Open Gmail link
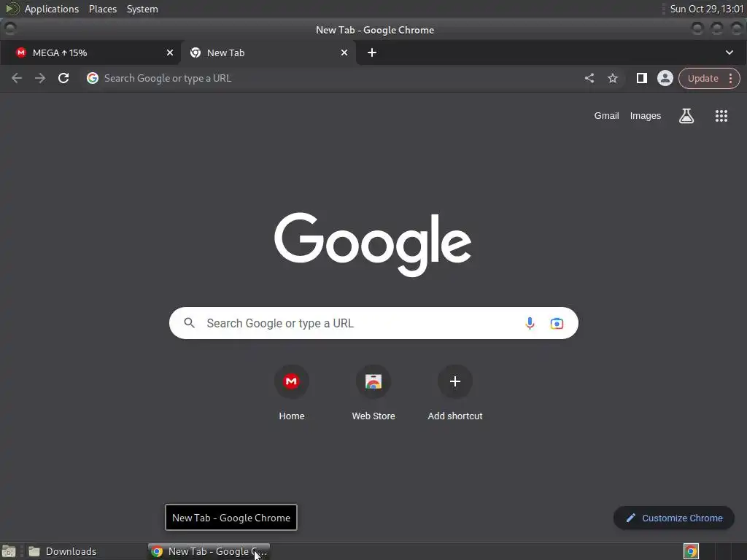 [606, 116]
